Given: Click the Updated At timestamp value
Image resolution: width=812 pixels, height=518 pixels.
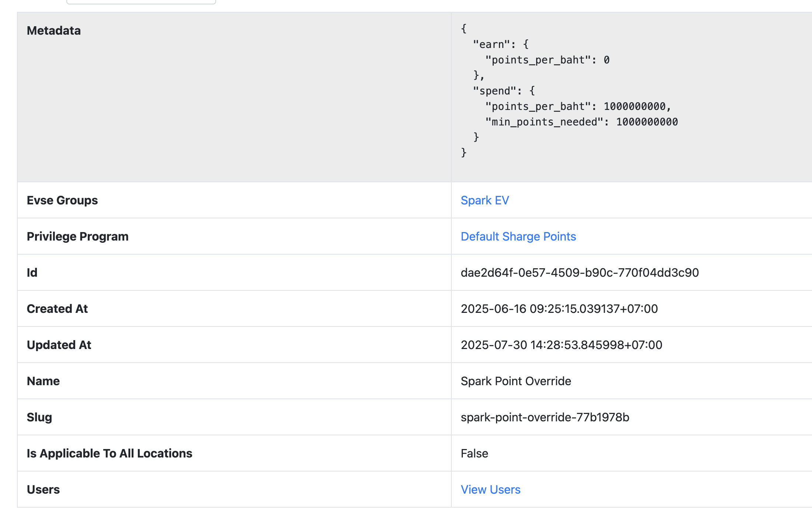Looking at the screenshot, I should [561, 345].
